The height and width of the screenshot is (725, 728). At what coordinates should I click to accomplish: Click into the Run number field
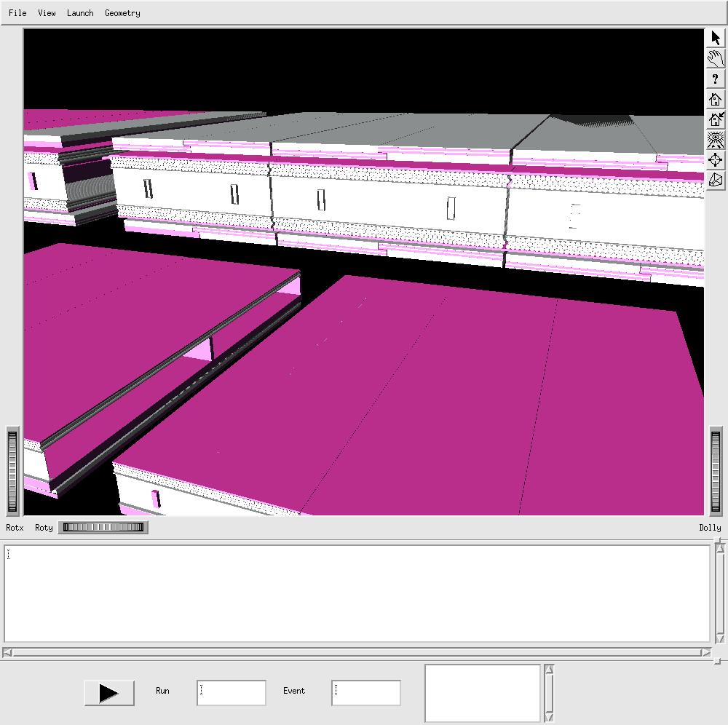pyautogui.click(x=231, y=693)
